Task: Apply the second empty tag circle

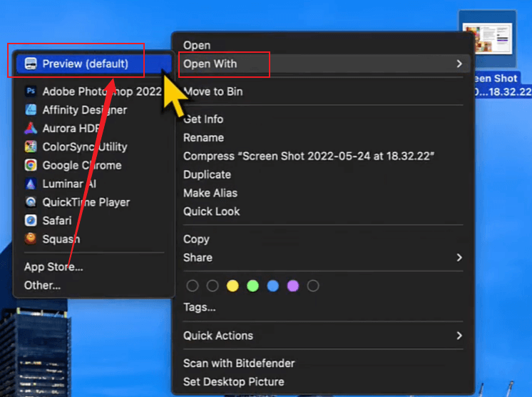Action: pos(213,286)
